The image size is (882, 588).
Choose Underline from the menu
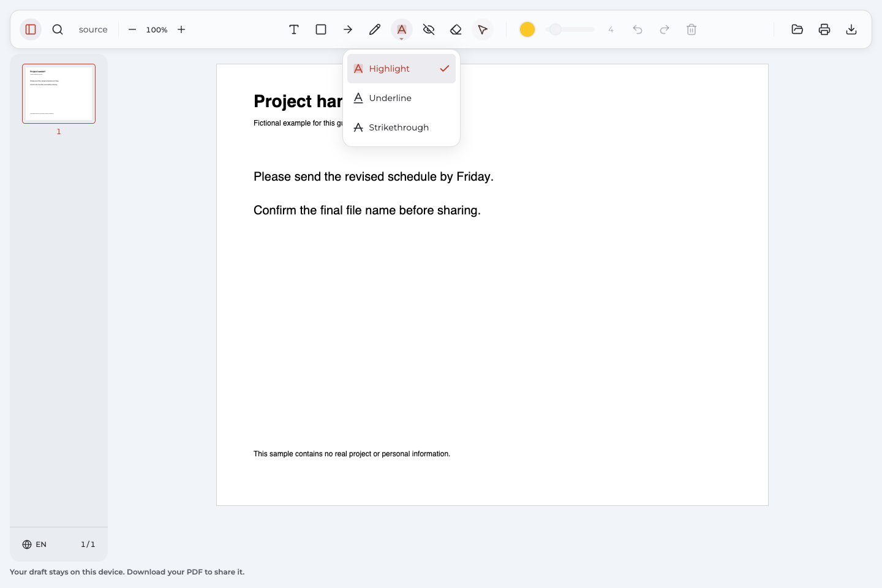(x=401, y=98)
